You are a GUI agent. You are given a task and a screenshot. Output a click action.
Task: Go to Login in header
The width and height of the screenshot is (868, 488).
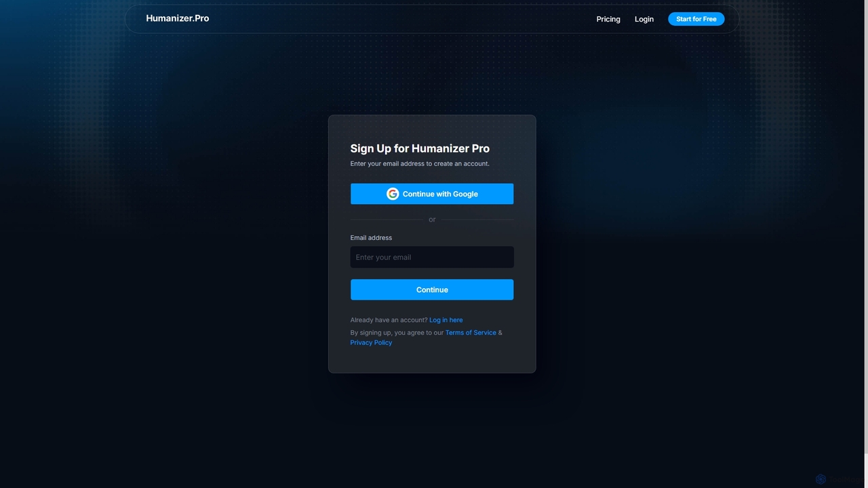coord(644,19)
